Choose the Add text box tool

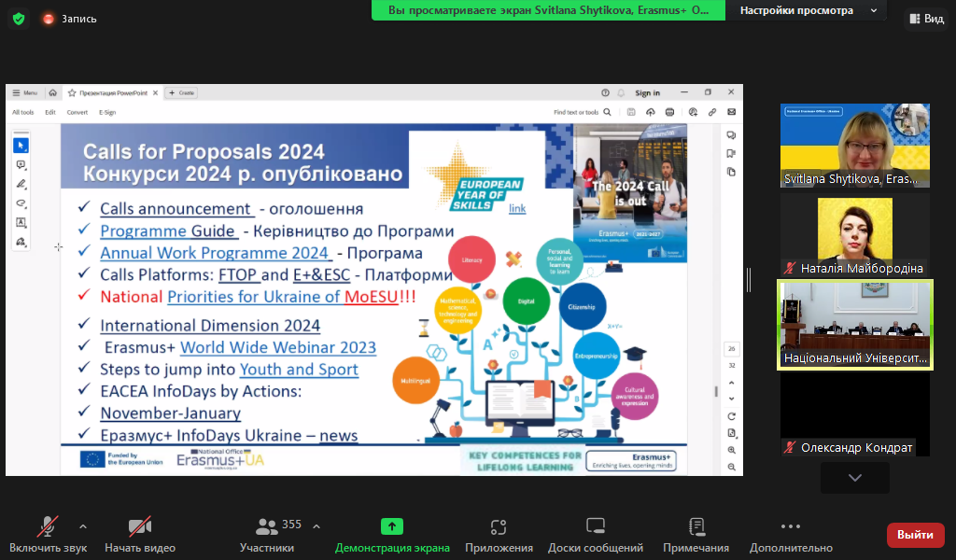pyautogui.click(x=21, y=222)
